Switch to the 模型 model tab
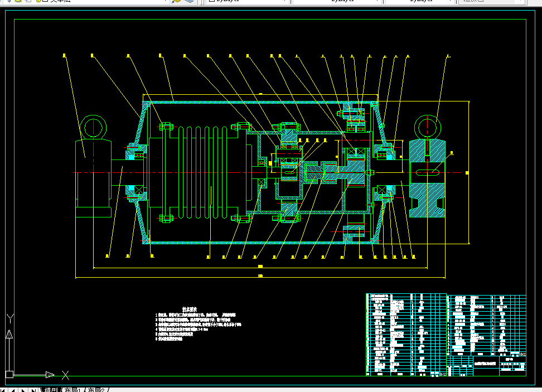This screenshot has width=542, height=392. pos(51,390)
